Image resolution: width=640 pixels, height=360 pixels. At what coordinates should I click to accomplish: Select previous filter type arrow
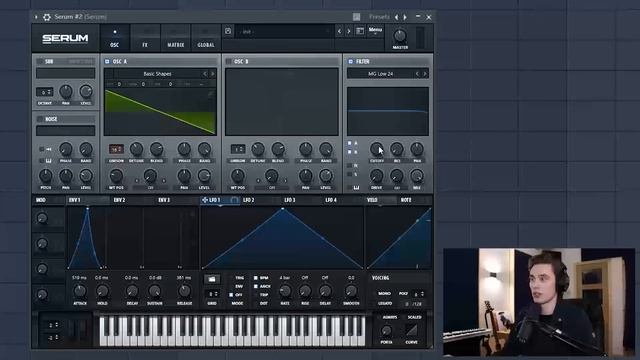pyautogui.click(x=417, y=74)
